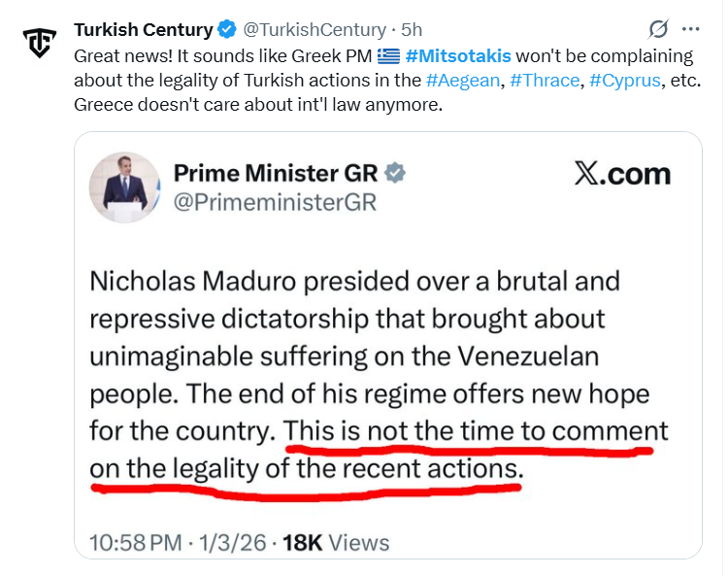The width and height of the screenshot is (728, 576).
Task: Open the Turkish Century display name link
Action: (x=144, y=29)
